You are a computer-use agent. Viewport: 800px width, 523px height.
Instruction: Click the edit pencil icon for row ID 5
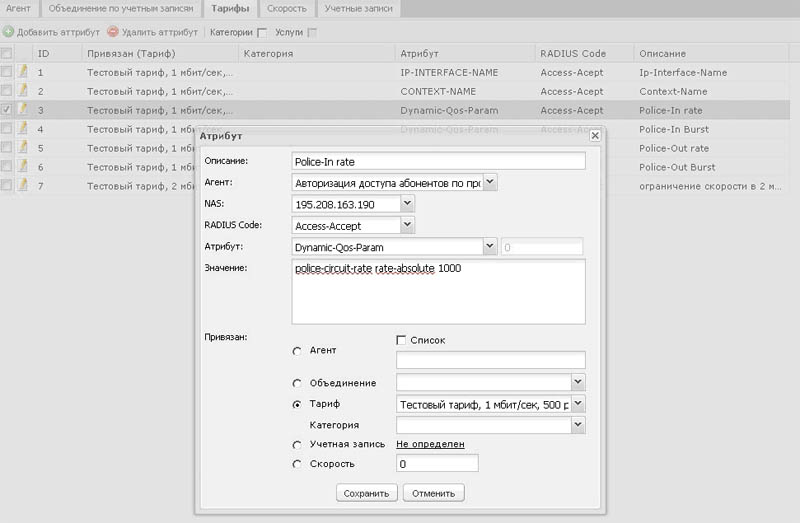(22, 148)
